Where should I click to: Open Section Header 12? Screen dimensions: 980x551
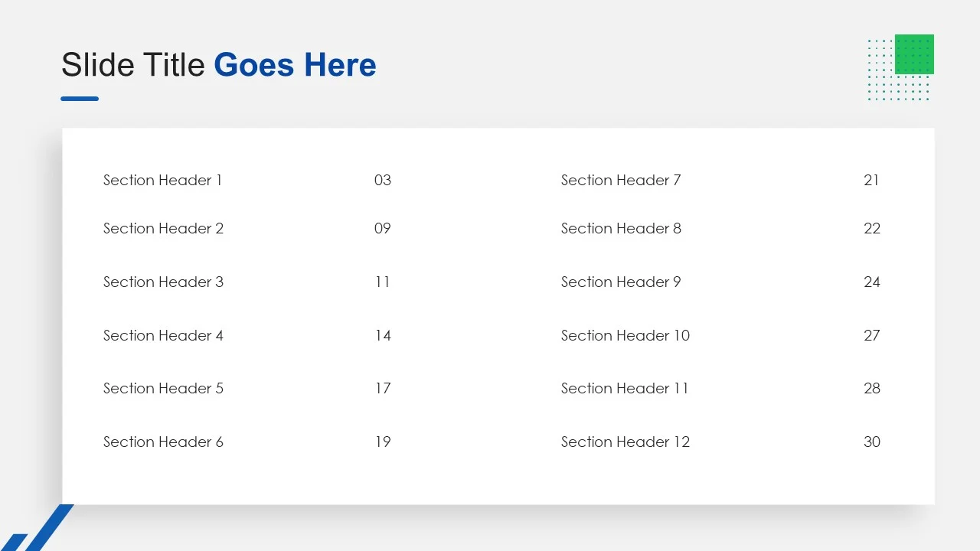625,442
